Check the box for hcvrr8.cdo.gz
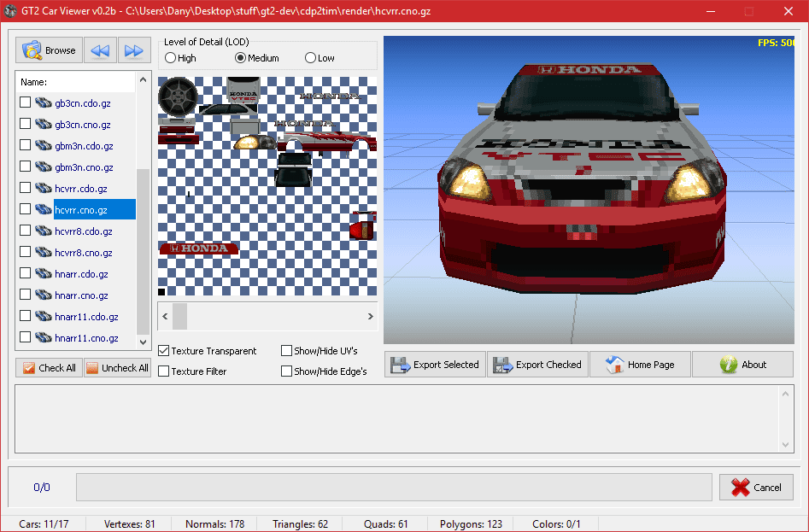 [25, 231]
